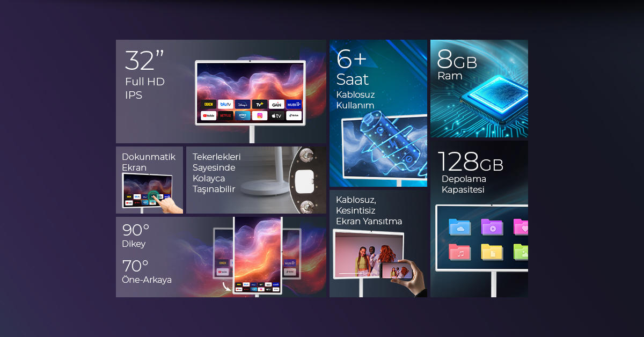The image size is (644, 337).
Task: Click the Dokunmatik Ekran panel
Action: click(x=149, y=180)
